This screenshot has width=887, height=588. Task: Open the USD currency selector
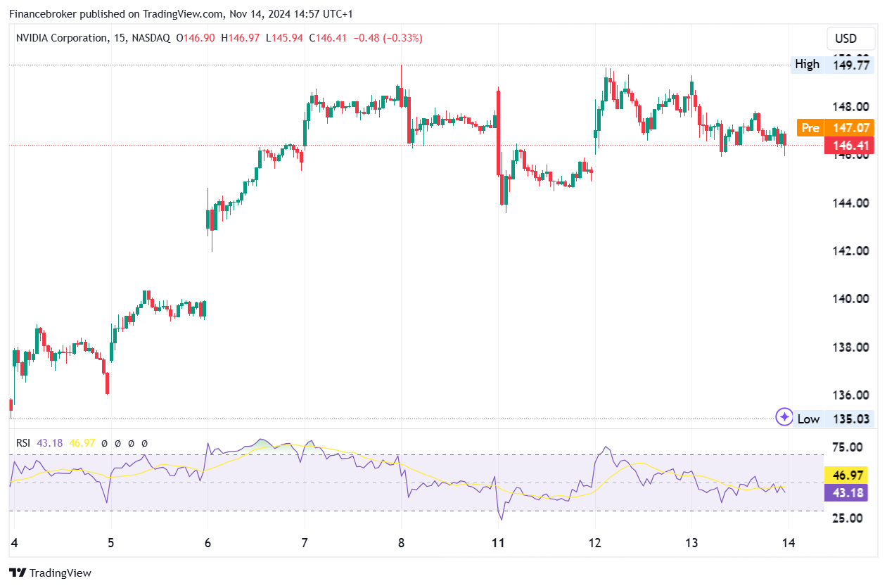tap(850, 39)
